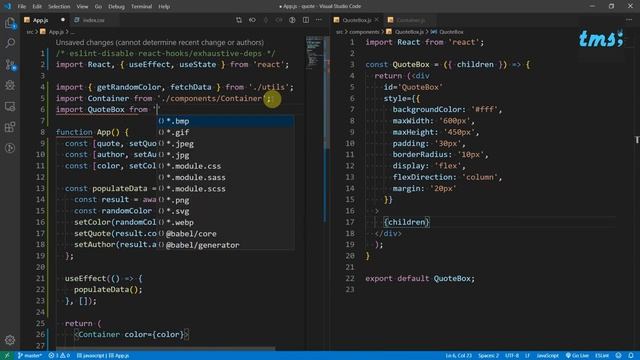Image resolution: width=640 pixels, height=360 pixels.
Task: Open the Selection menu
Action: [59, 7]
